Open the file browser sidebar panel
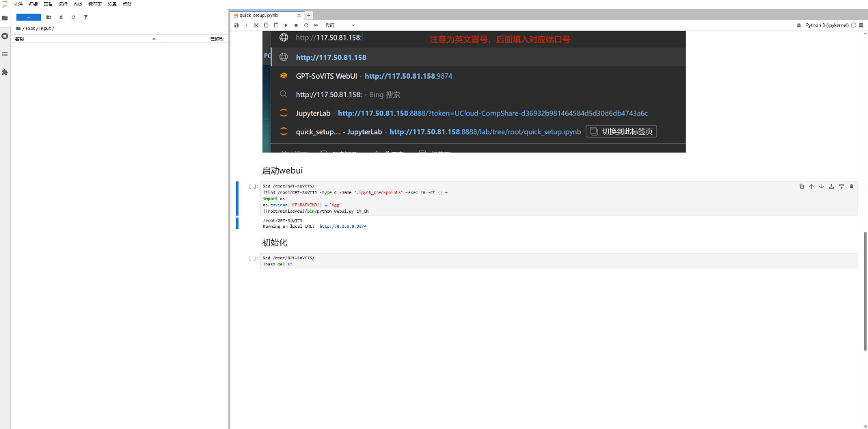The height and width of the screenshot is (429, 868). [5, 17]
